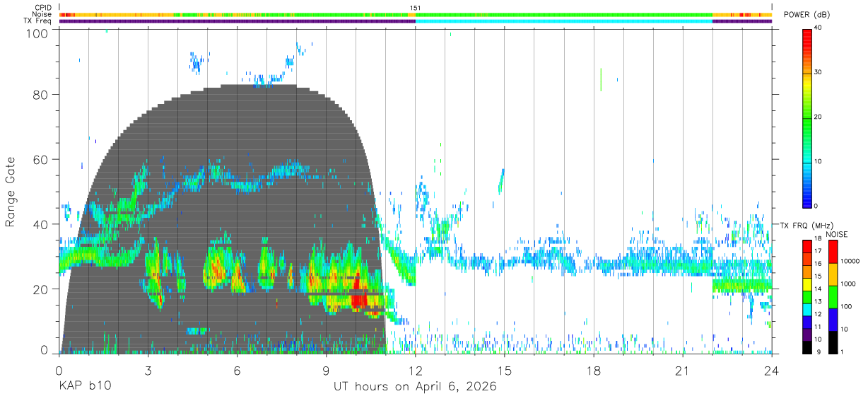Viewport: 868px width, 401px height.
Task: Click the 'Noise' row label at top left
Action: pos(42,14)
